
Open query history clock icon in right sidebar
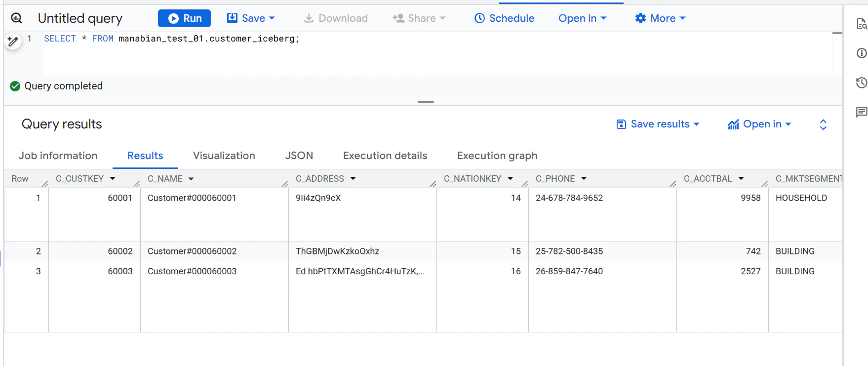(x=862, y=82)
